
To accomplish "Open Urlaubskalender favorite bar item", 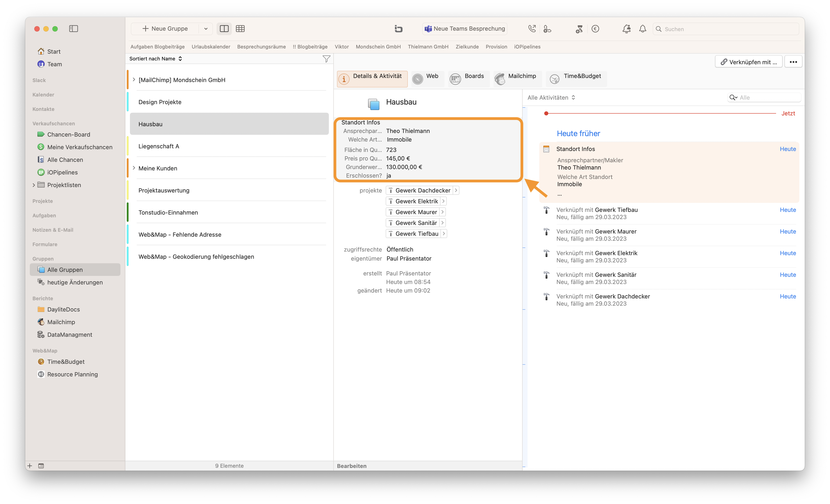I will point(211,46).
